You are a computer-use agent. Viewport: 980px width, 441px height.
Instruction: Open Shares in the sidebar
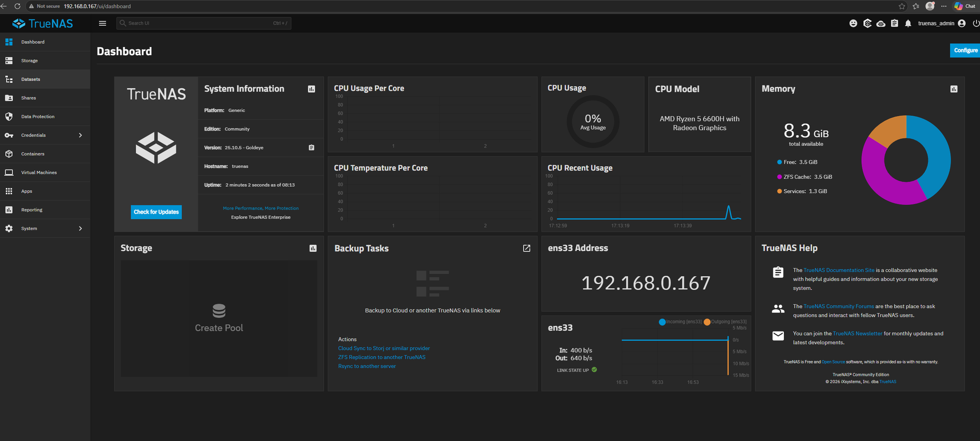click(x=45, y=98)
